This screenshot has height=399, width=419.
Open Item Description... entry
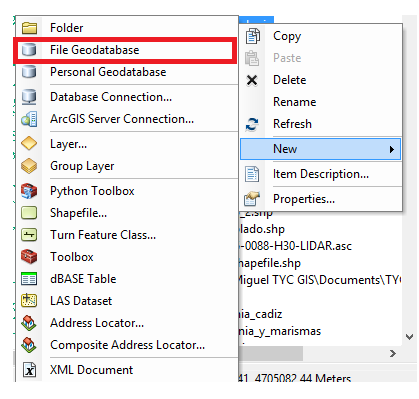(x=321, y=174)
